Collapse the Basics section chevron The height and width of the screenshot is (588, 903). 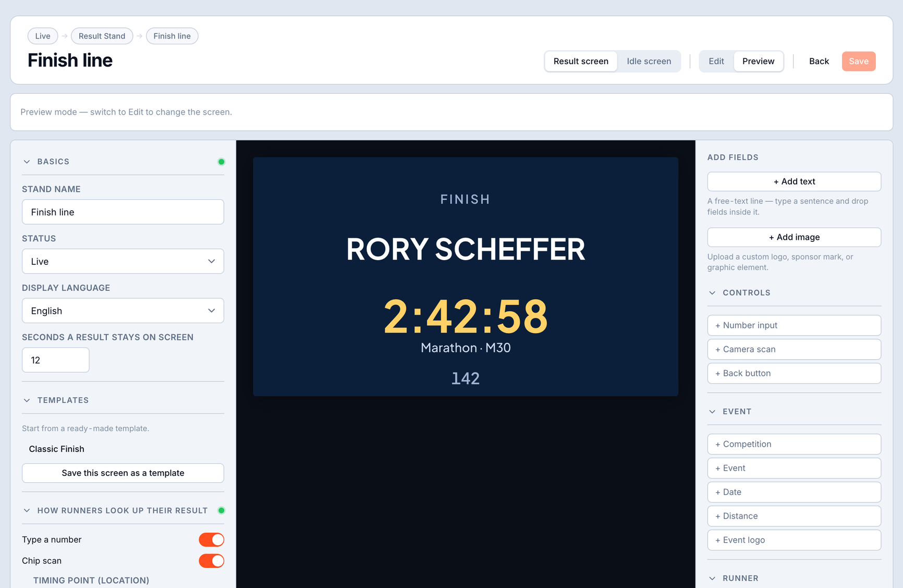[x=27, y=162]
